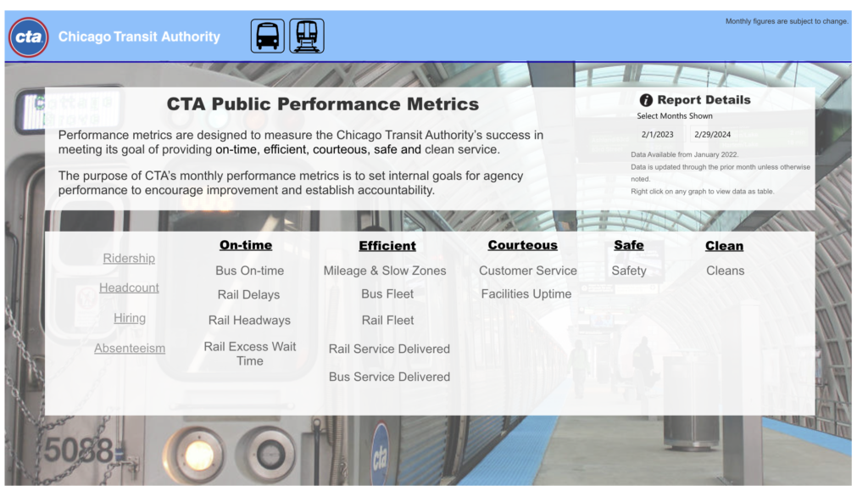Navigate to Customer Service metrics
This screenshot has width=868, height=486.
pyautogui.click(x=527, y=271)
